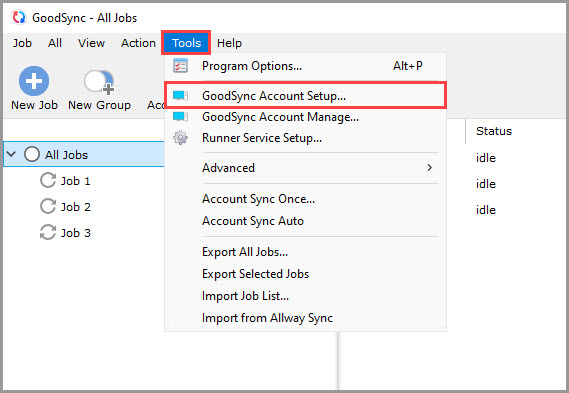Choose GoodSync Account Manage entry
The width and height of the screenshot is (569, 393).
(305, 117)
